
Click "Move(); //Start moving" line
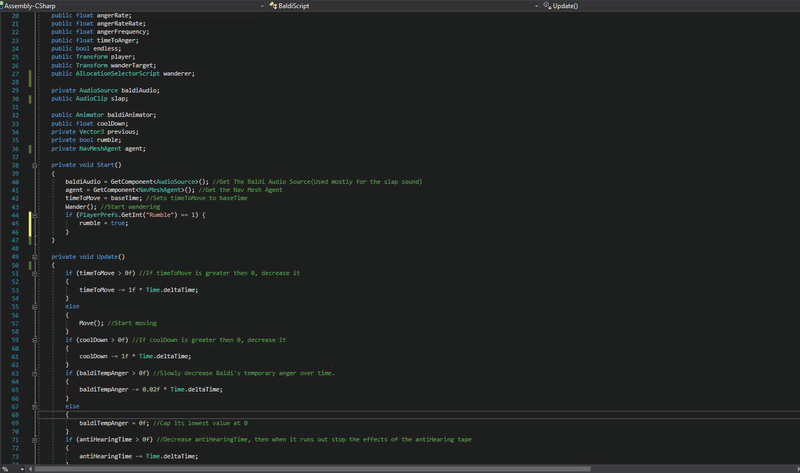(118, 323)
